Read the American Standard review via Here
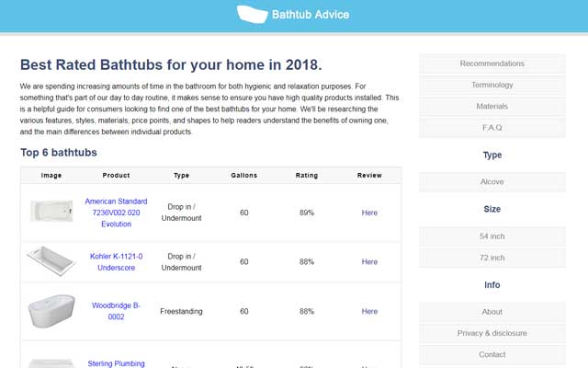Image resolution: width=588 pixels, height=368 pixels. coord(369,213)
